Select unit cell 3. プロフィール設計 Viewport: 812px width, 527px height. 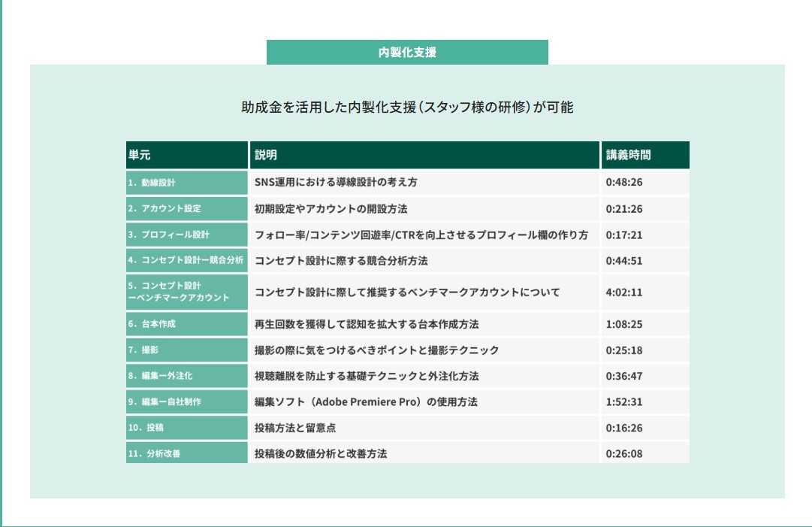click(187, 235)
